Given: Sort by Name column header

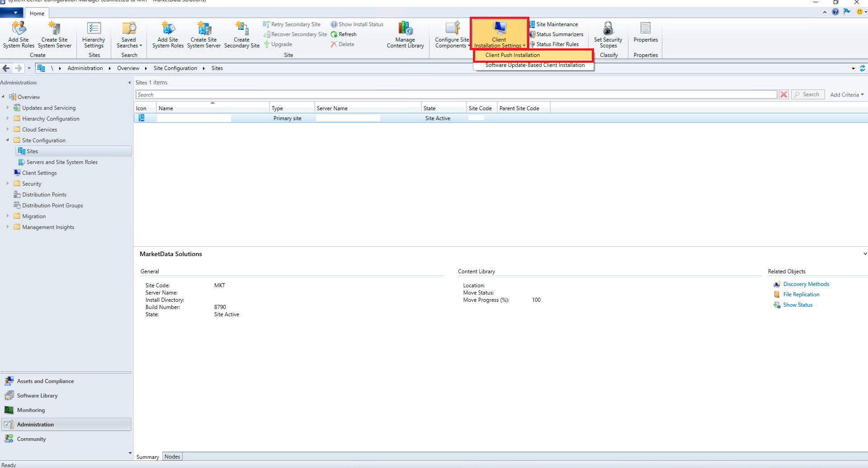Looking at the screenshot, I should click(212, 108).
